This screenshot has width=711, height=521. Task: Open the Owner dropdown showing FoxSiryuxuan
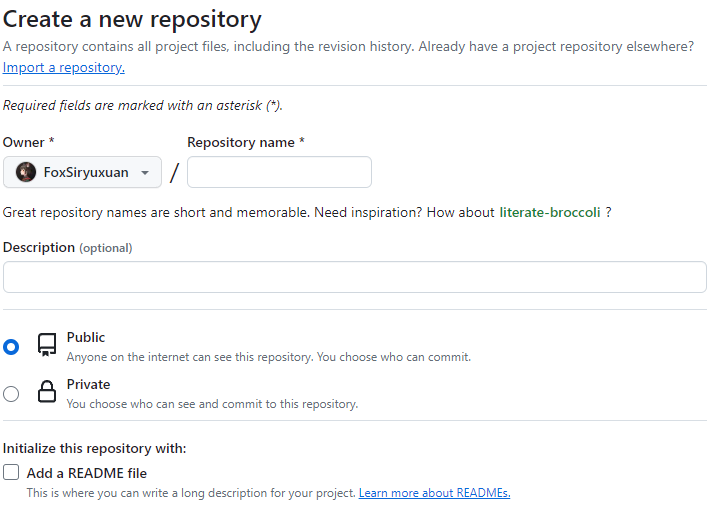pos(82,172)
